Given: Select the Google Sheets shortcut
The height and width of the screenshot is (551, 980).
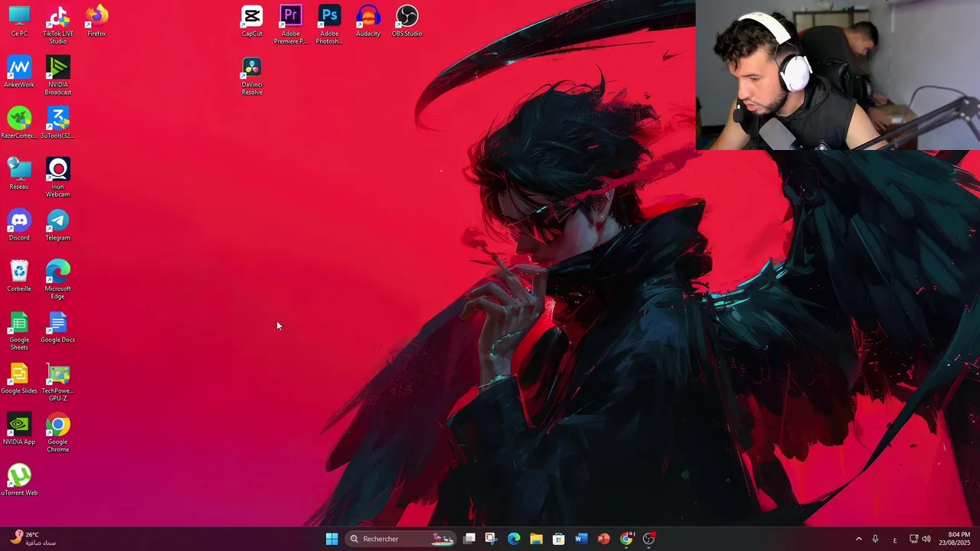Looking at the screenshot, I should click(19, 331).
